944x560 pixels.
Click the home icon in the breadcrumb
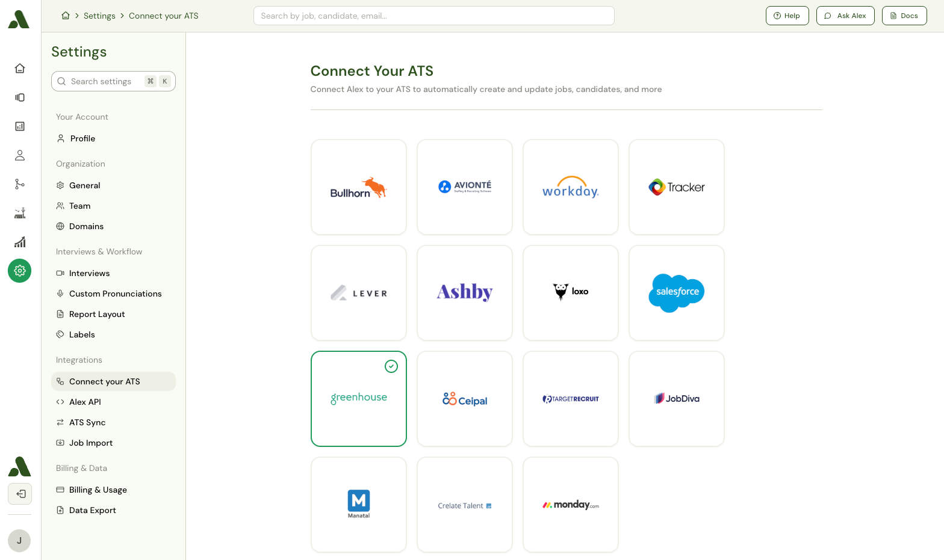click(x=66, y=16)
